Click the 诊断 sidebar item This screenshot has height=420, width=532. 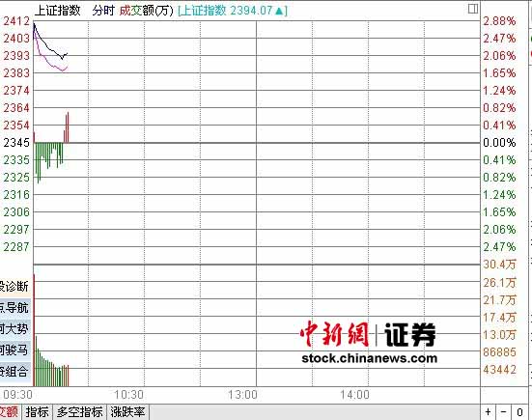[14, 287]
